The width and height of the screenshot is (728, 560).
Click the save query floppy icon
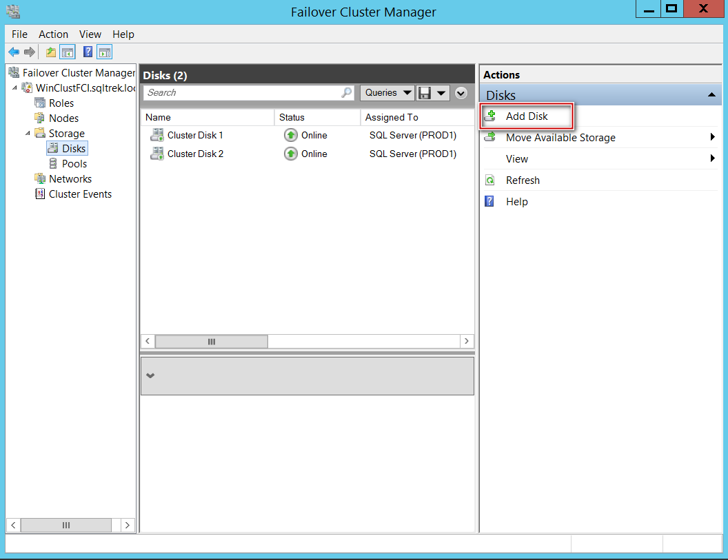point(425,93)
